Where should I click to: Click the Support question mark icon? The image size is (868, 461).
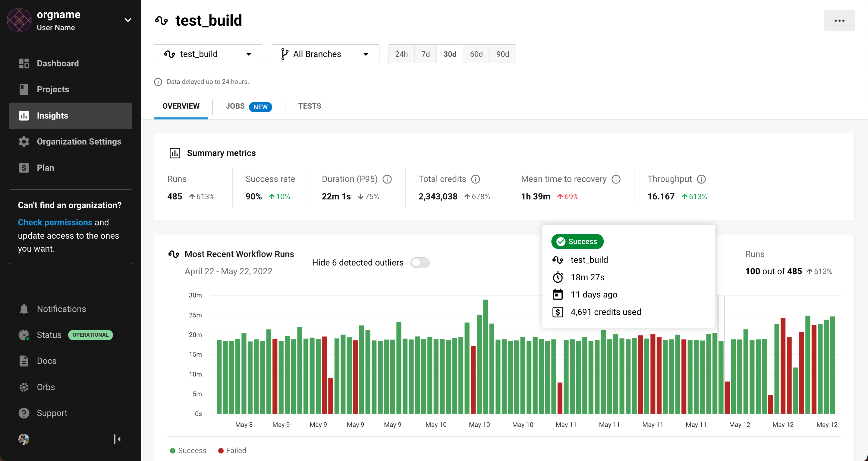24,413
